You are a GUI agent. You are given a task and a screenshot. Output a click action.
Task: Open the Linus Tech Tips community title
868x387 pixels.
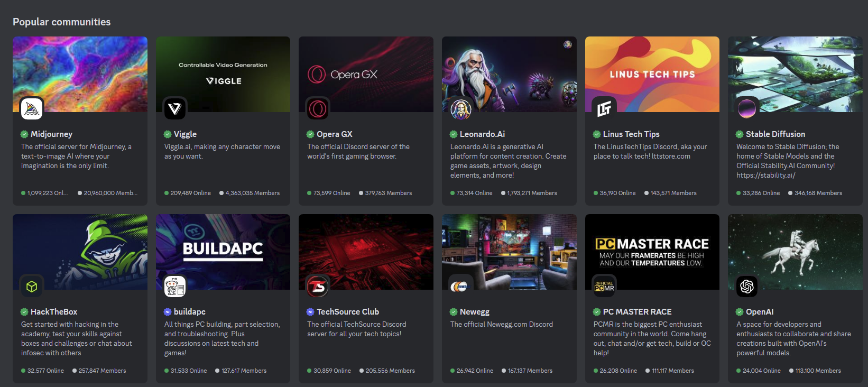(x=631, y=134)
